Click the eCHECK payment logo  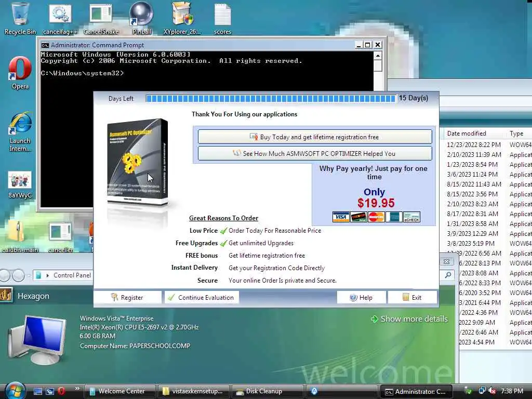[411, 217]
